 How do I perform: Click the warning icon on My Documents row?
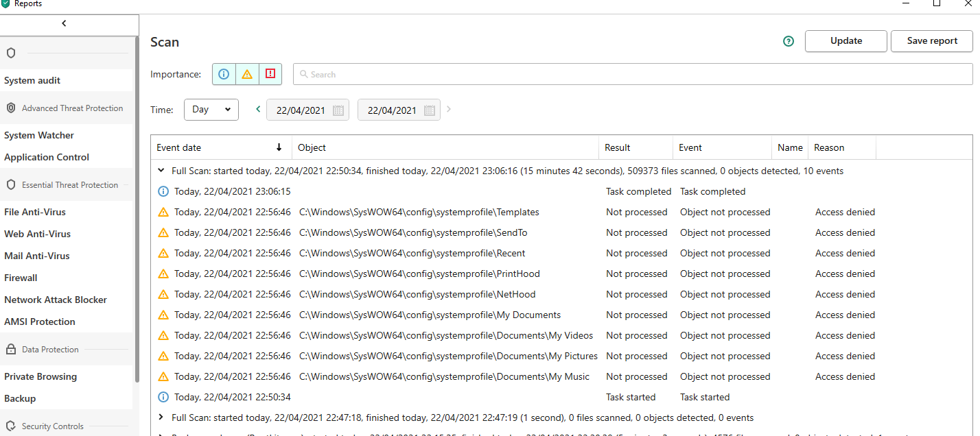pyautogui.click(x=163, y=315)
